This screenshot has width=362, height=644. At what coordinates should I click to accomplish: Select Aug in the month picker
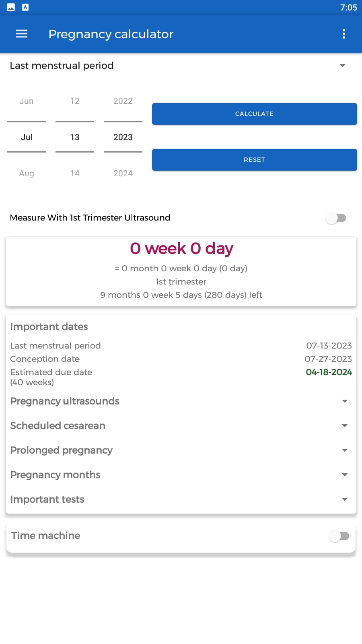(x=27, y=173)
